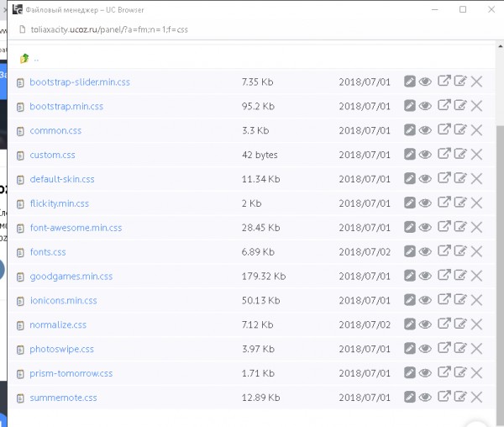Click the '179.32 Kb' size value
Screen dimensions: 504x427
264,277
